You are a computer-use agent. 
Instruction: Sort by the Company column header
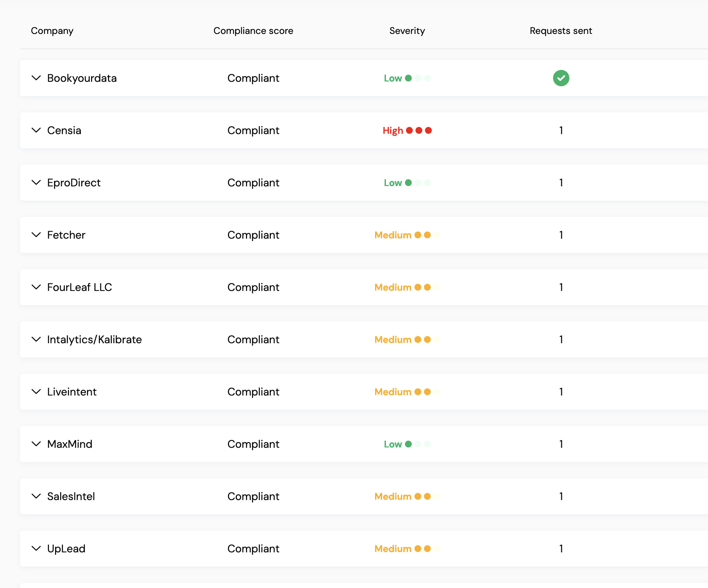coord(52,31)
